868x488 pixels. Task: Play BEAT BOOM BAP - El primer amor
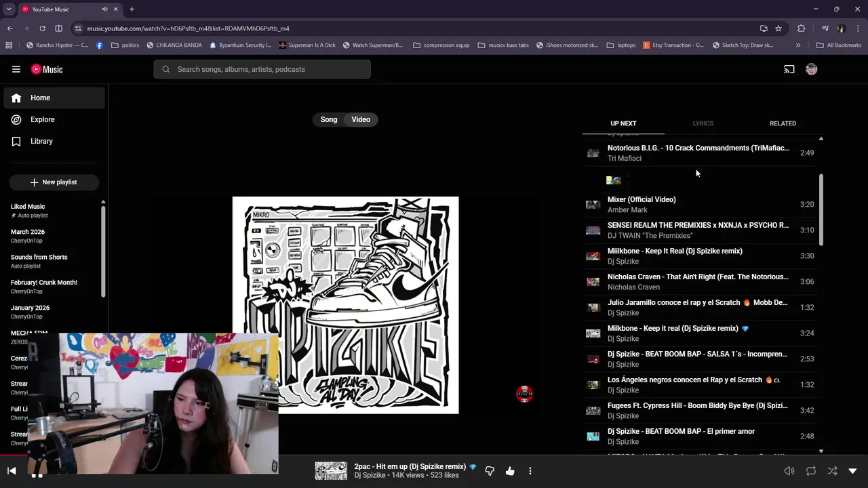click(701, 436)
